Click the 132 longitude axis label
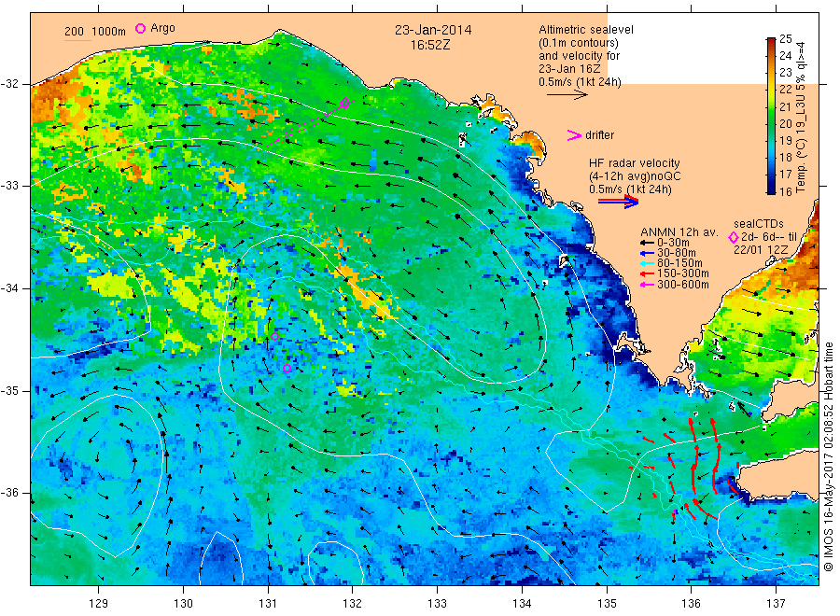 pyautogui.click(x=353, y=603)
